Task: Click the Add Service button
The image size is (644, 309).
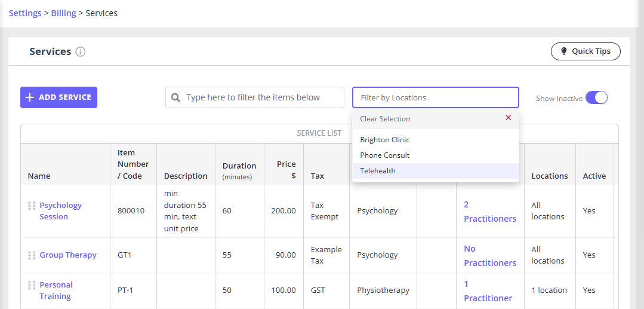Action: 58,97
